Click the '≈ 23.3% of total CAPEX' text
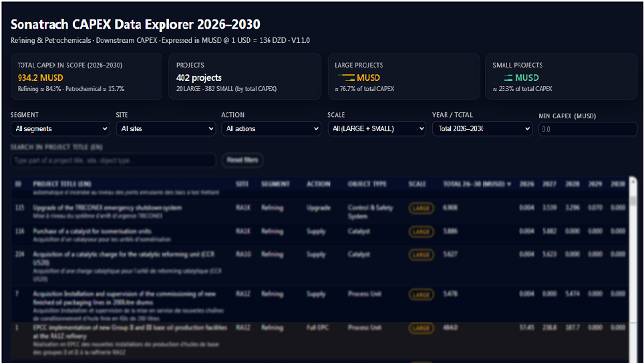Viewport: 644px width, 363px height. [522, 89]
